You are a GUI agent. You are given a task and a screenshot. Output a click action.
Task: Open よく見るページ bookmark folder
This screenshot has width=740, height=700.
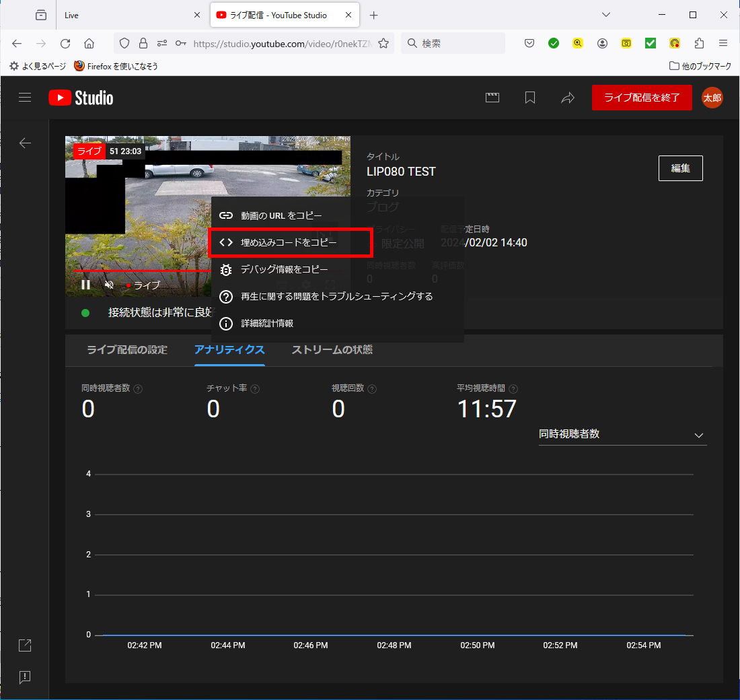tap(38, 66)
